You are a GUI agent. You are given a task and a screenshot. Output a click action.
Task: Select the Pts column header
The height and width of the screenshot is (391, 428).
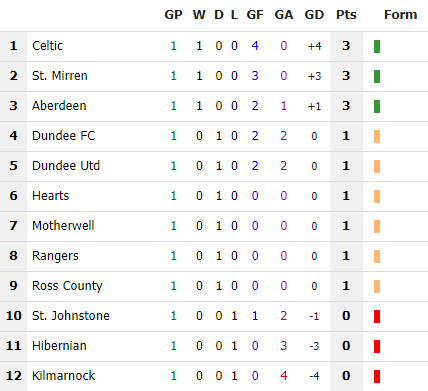[346, 15]
